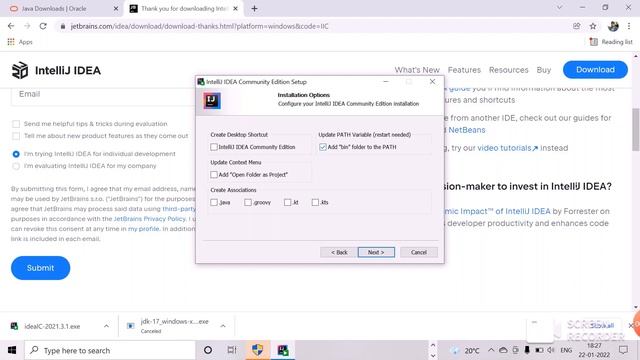Expand options for jdk-17 windows download

pyautogui.click(x=223, y=326)
